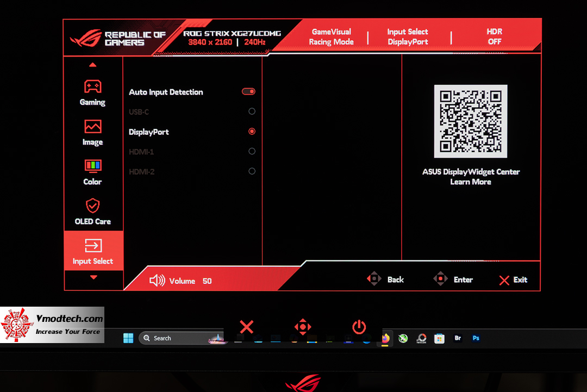
Task: Select the DisplayPort input radio button
Action: point(252,132)
